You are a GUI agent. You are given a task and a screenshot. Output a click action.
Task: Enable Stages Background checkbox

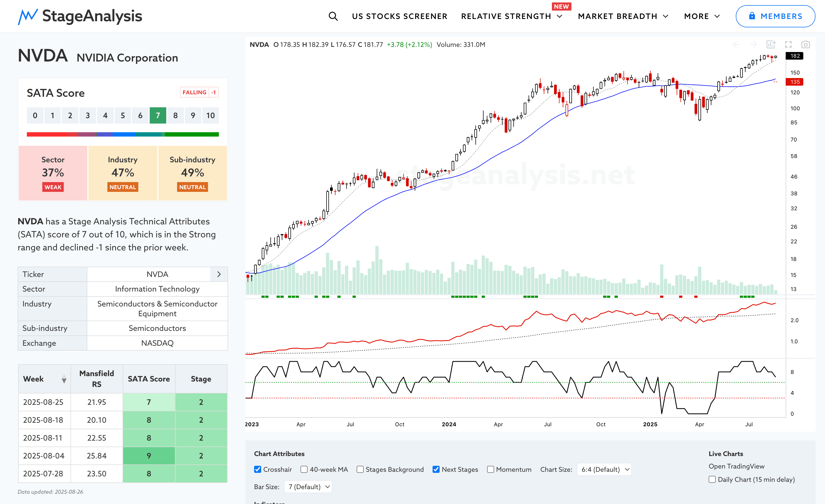(x=360, y=469)
